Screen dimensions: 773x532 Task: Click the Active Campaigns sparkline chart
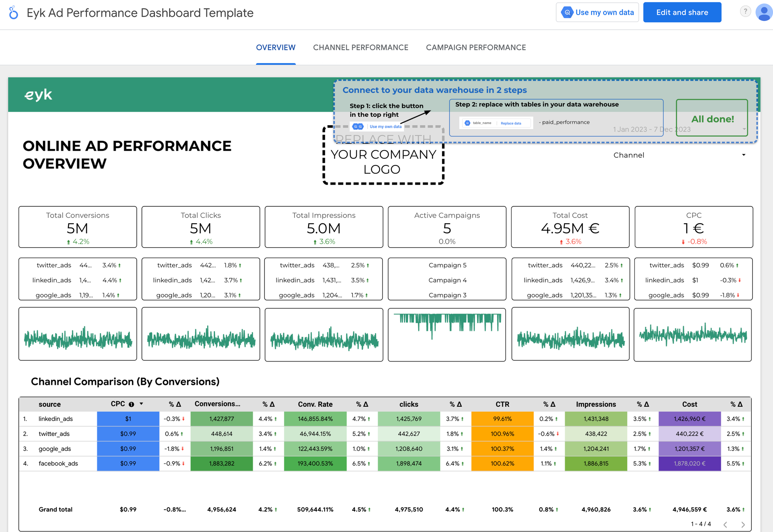point(447,335)
